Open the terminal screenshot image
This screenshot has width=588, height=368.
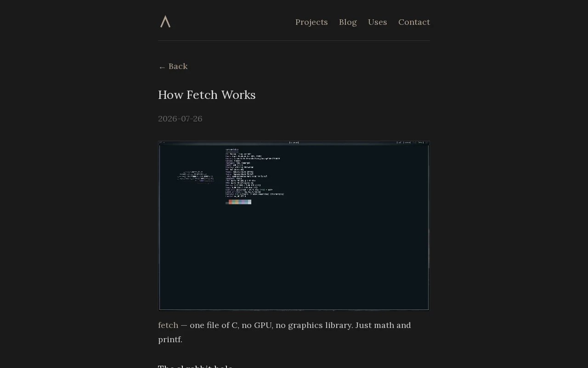(x=294, y=226)
